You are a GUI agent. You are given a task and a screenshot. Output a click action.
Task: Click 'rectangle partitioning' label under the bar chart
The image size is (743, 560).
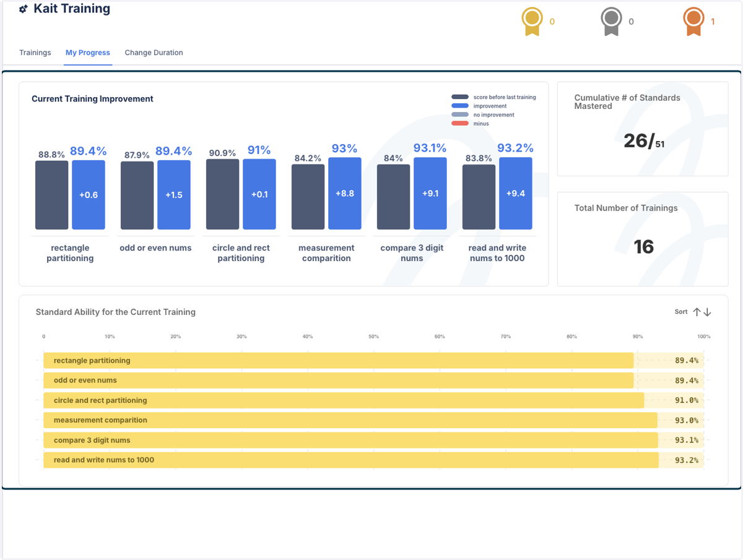70,253
